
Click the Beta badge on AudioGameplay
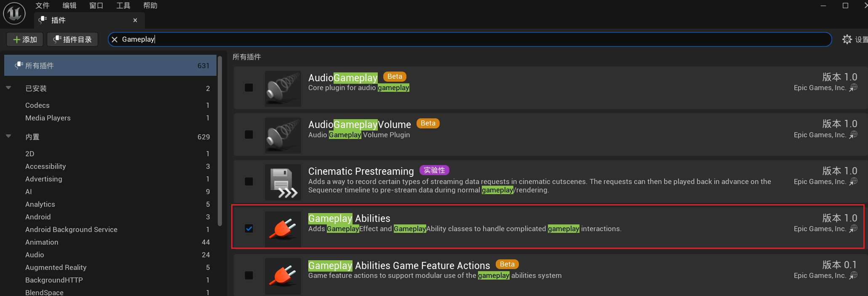coord(395,77)
